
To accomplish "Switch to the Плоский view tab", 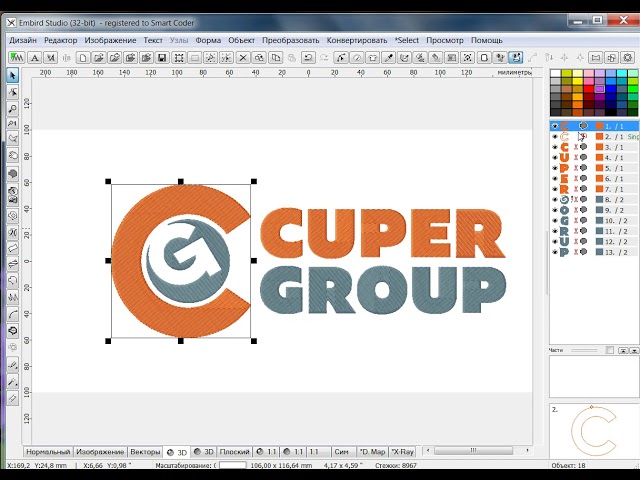I will coord(234,452).
